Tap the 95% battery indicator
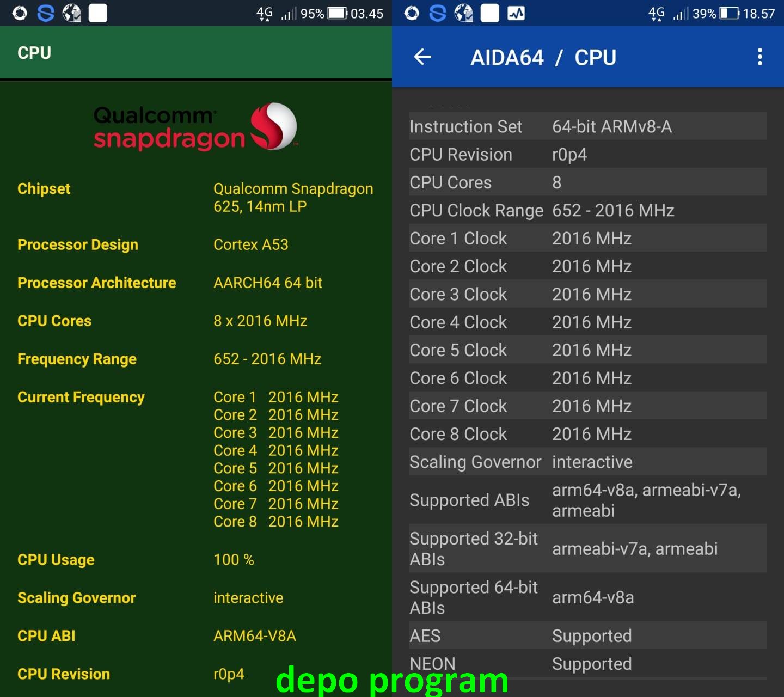The width and height of the screenshot is (784, 697). [x=323, y=14]
